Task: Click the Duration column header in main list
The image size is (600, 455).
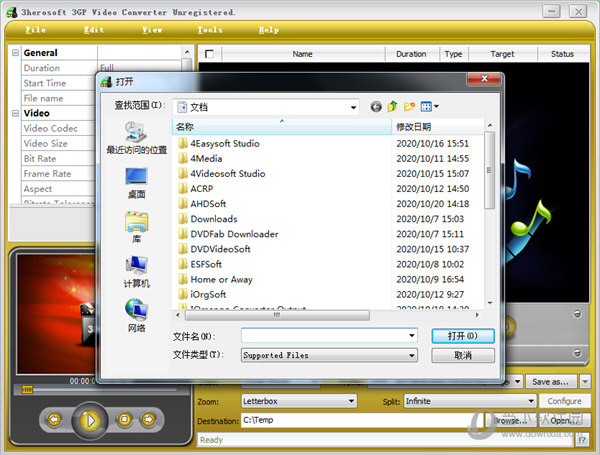Action: pos(412,54)
